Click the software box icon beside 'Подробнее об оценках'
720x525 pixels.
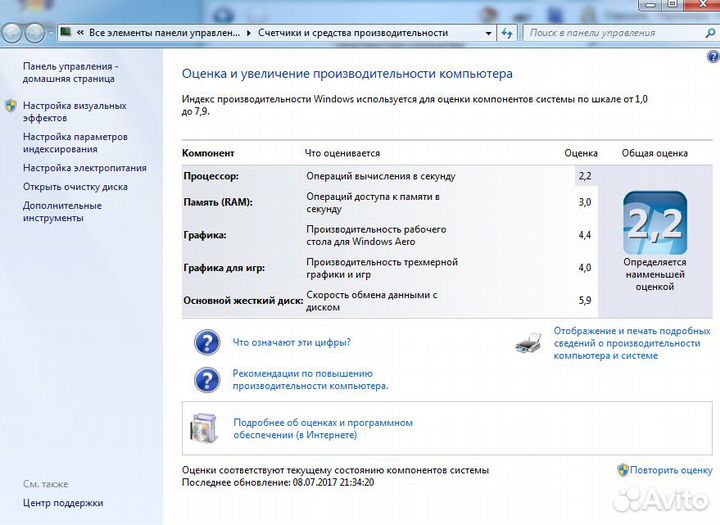pyautogui.click(x=203, y=428)
